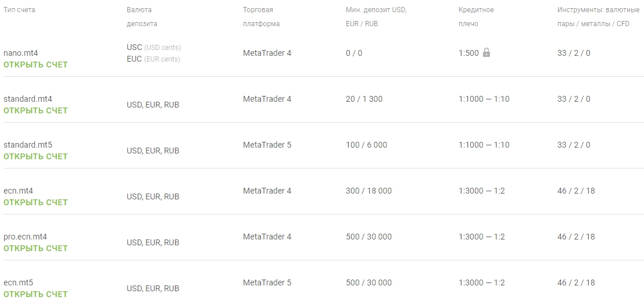This screenshot has width=644, height=304.
Task: Select the pro.ecn.mt4 account name
Action: coord(25,237)
